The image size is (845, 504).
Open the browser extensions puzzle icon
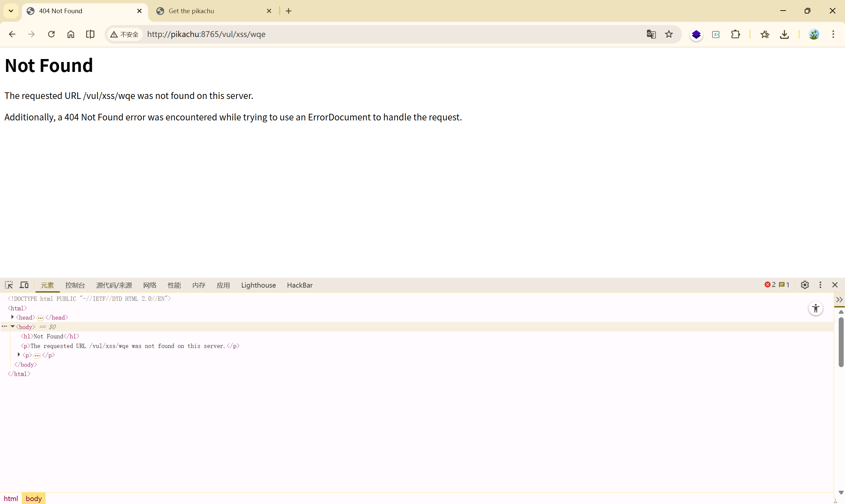[735, 34]
